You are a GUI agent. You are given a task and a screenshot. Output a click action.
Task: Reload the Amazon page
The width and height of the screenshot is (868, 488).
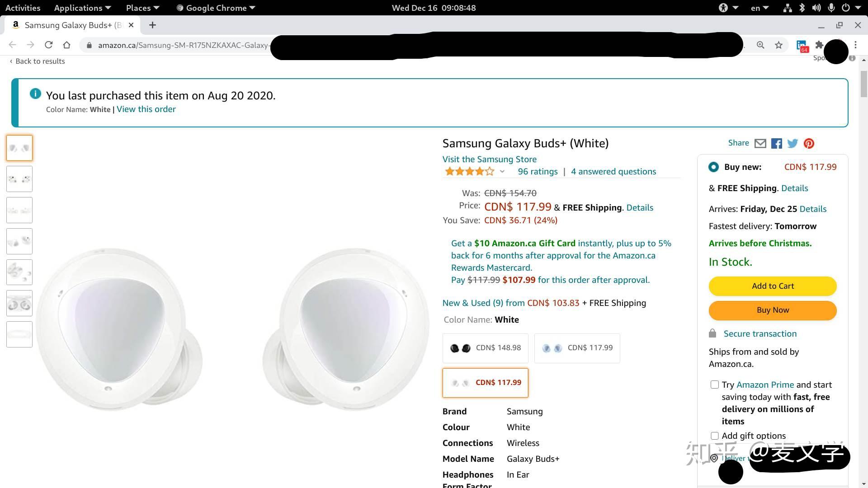(x=49, y=45)
